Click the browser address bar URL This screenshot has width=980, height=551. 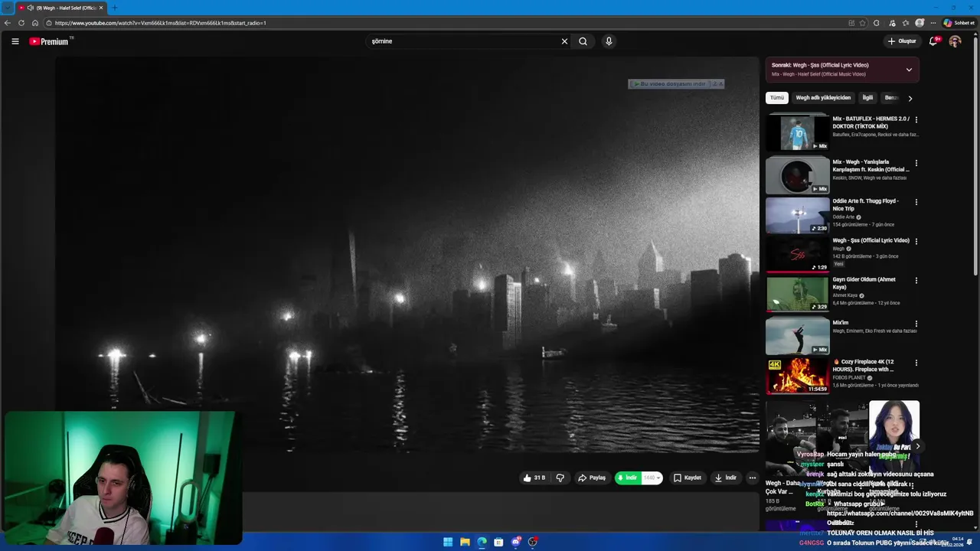pyautogui.click(x=160, y=23)
